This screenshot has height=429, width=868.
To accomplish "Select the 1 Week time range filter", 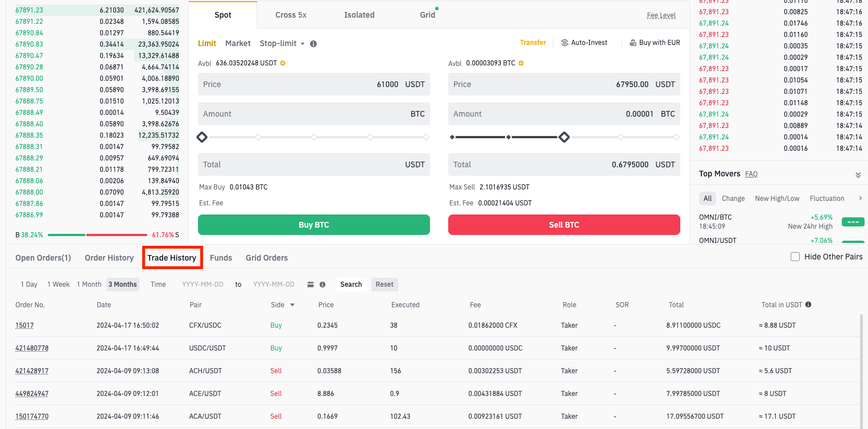I will [59, 284].
